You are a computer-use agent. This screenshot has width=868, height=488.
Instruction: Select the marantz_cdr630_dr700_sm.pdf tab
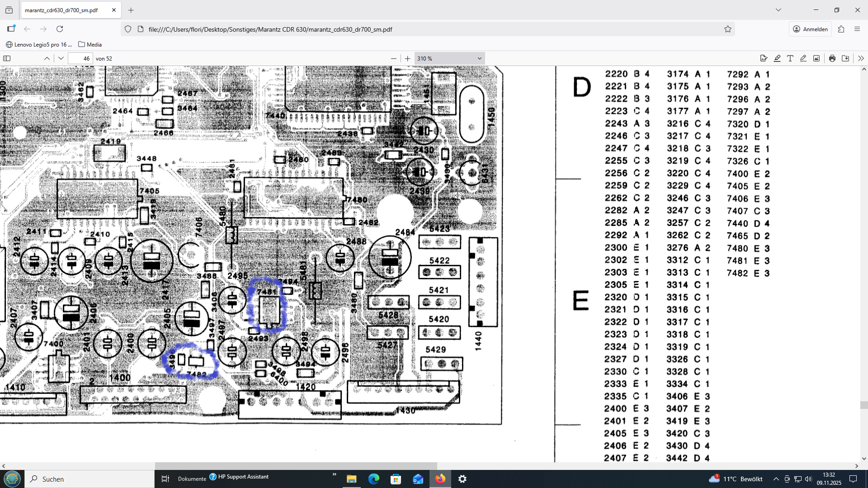tap(61, 10)
